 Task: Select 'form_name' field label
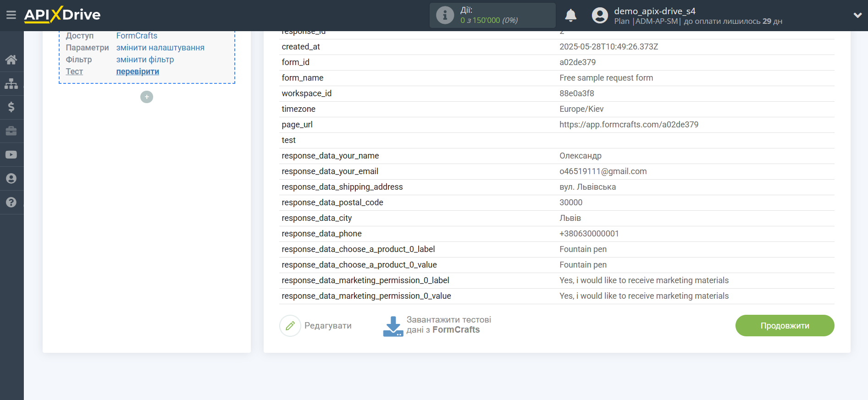click(302, 78)
